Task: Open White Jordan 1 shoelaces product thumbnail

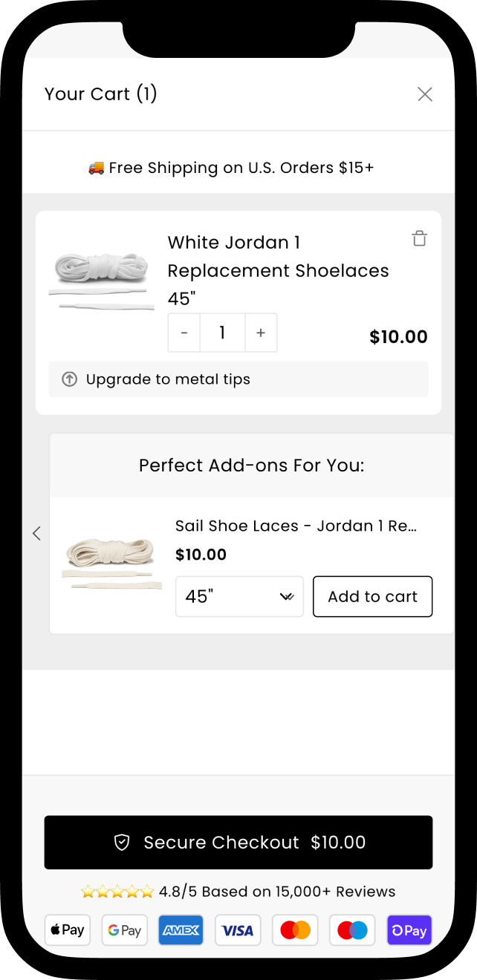Action: pos(101,282)
